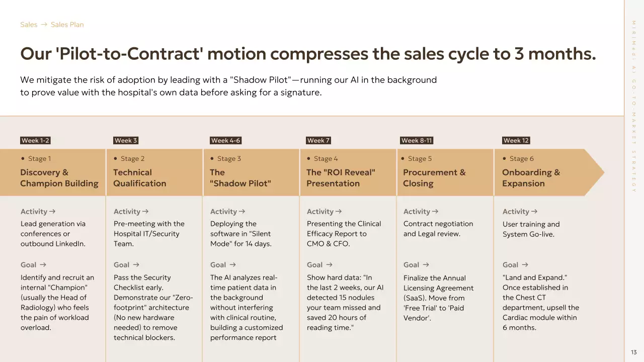Select the Week 3 timeline label

[126, 141]
